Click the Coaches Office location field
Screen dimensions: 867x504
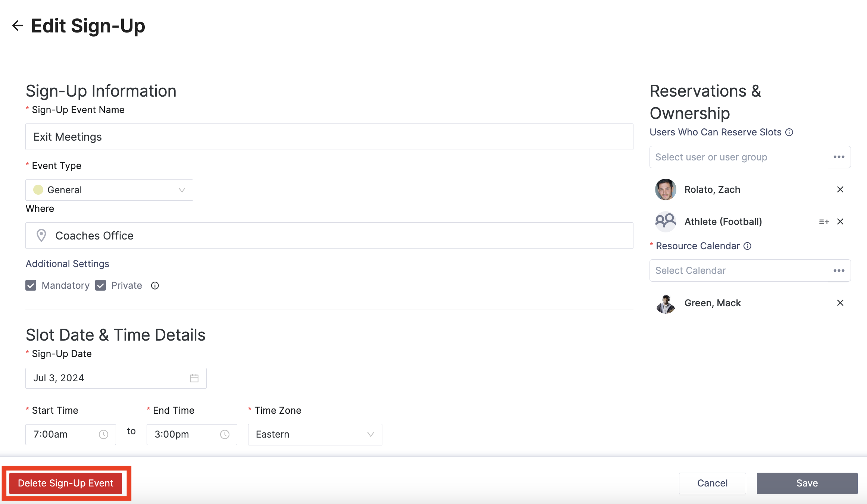click(x=329, y=236)
